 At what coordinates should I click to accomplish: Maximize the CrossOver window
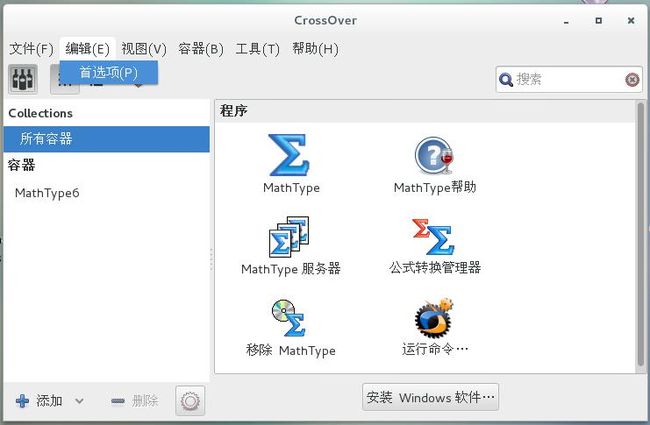click(599, 20)
